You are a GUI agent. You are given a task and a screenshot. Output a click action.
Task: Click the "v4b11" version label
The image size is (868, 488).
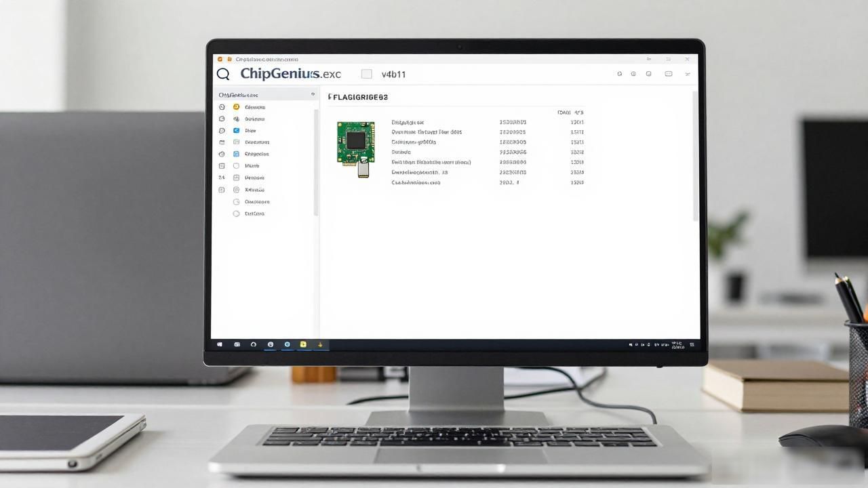(x=393, y=75)
